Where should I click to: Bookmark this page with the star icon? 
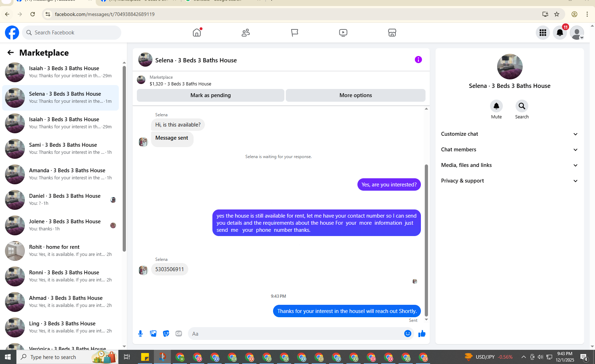click(x=557, y=14)
